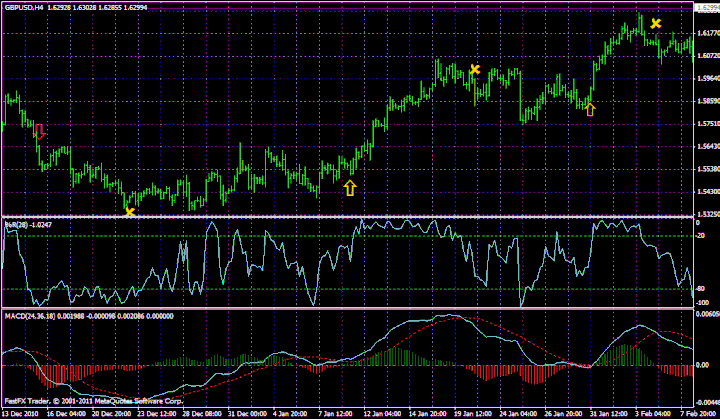
Task: Select the yellow up arrow near 7 Jan
Action: pos(350,188)
